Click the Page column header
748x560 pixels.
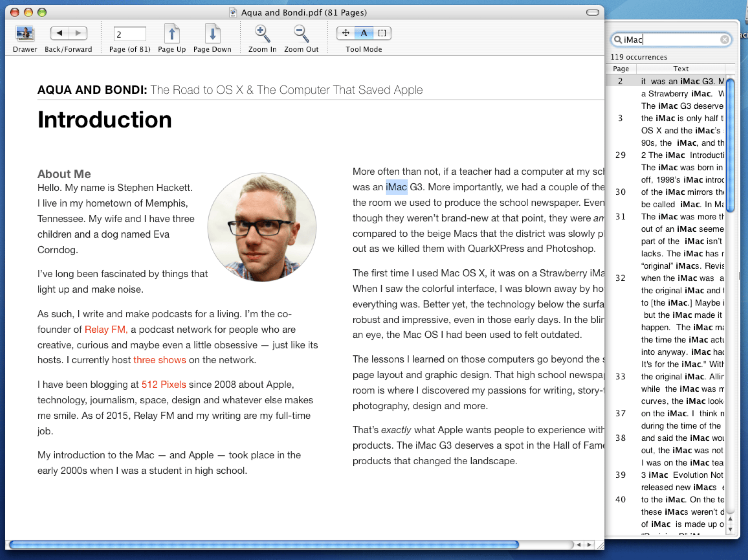pos(621,69)
